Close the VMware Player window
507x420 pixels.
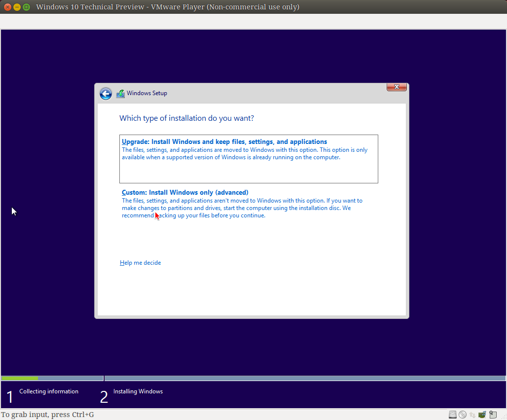tap(7, 7)
